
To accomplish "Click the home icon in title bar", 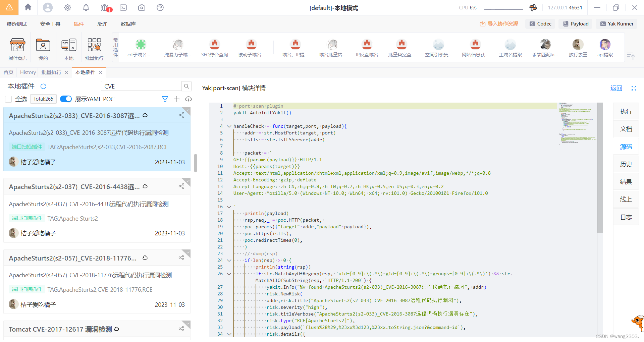I will [x=28, y=7].
